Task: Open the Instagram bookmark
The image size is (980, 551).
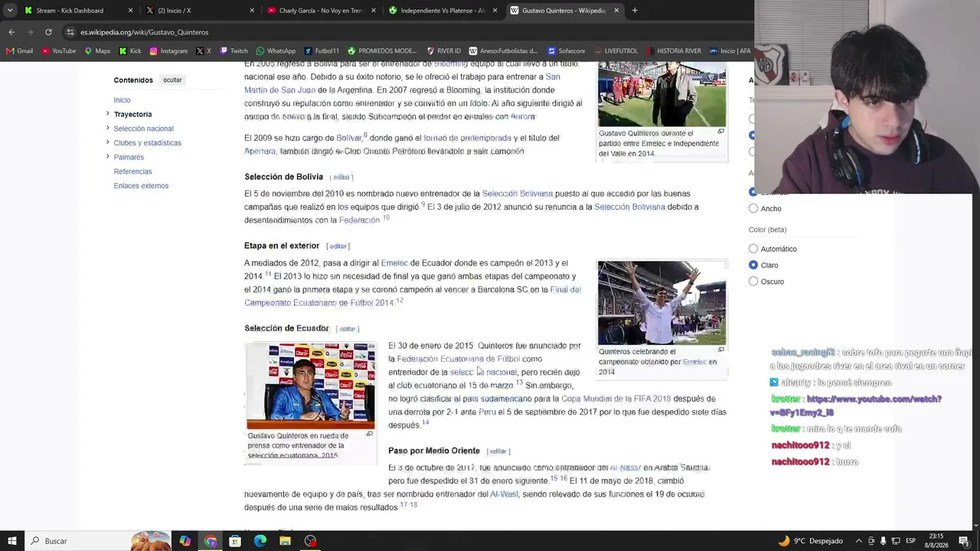Action: tap(168, 51)
